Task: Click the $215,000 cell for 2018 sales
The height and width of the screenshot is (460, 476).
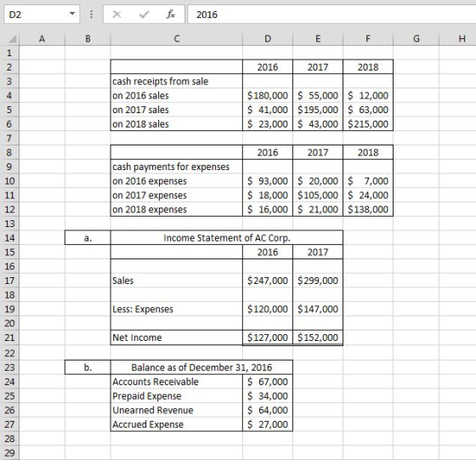Action: point(368,124)
